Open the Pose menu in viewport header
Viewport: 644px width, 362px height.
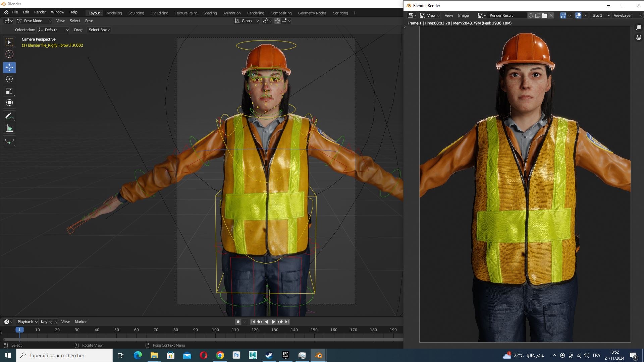[x=89, y=21]
